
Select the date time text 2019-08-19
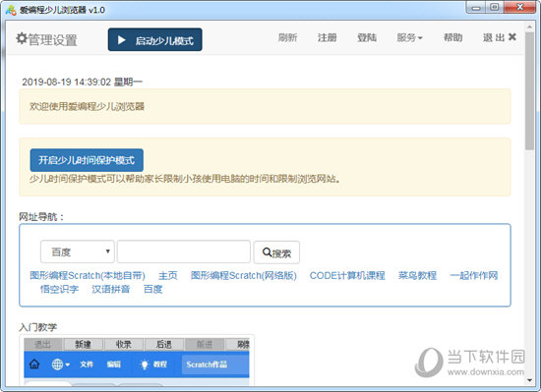pyautogui.click(x=82, y=82)
